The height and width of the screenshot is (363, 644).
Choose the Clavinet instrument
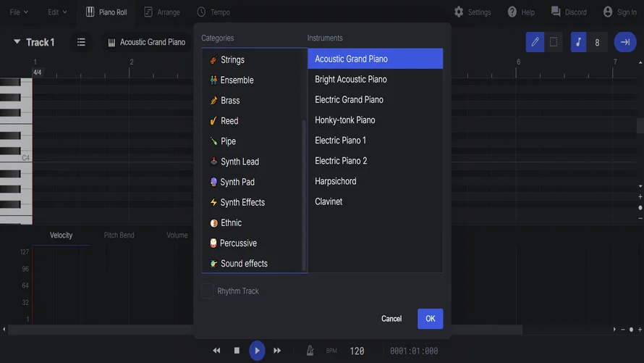click(375, 201)
